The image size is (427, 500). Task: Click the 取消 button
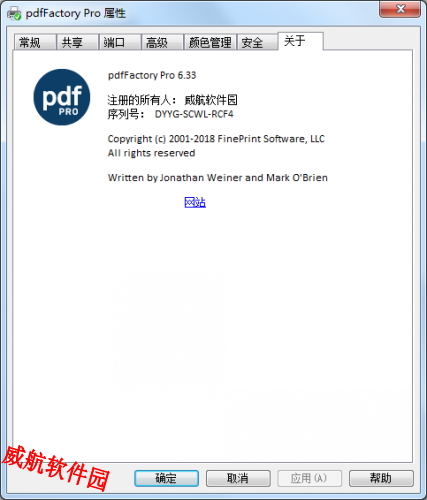tap(238, 478)
